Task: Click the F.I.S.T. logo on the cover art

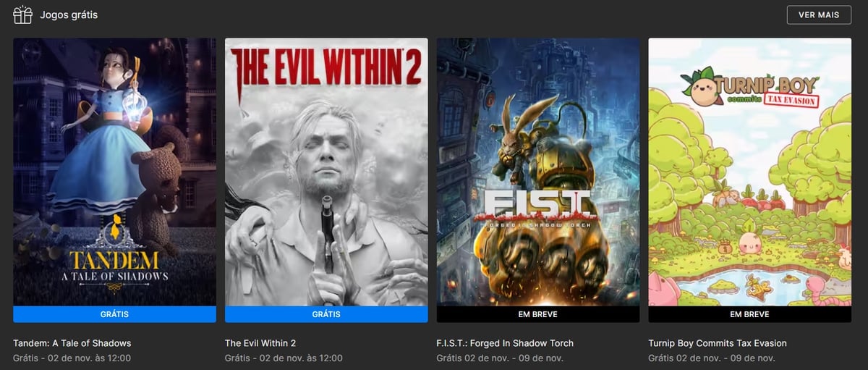Action: pyautogui.click(x=536, y=209)
